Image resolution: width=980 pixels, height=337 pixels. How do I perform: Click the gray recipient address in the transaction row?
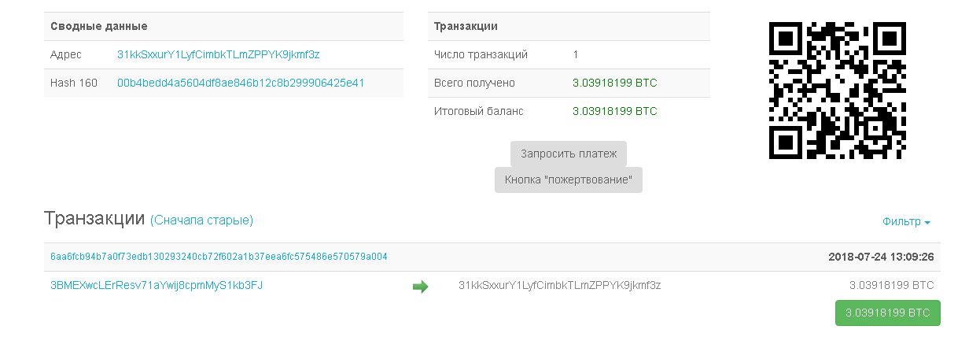[x=559, y=285]
